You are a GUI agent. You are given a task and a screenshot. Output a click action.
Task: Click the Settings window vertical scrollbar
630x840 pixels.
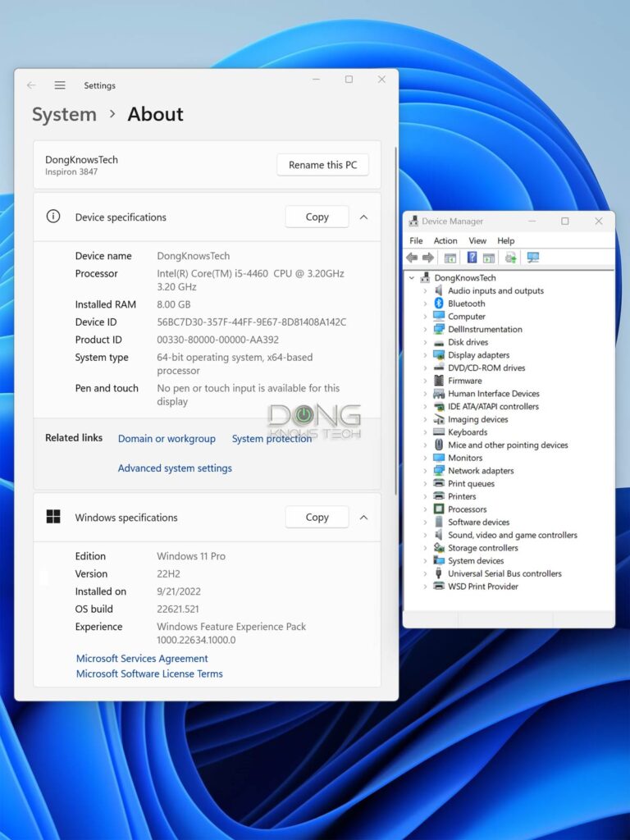pos(396,322)
